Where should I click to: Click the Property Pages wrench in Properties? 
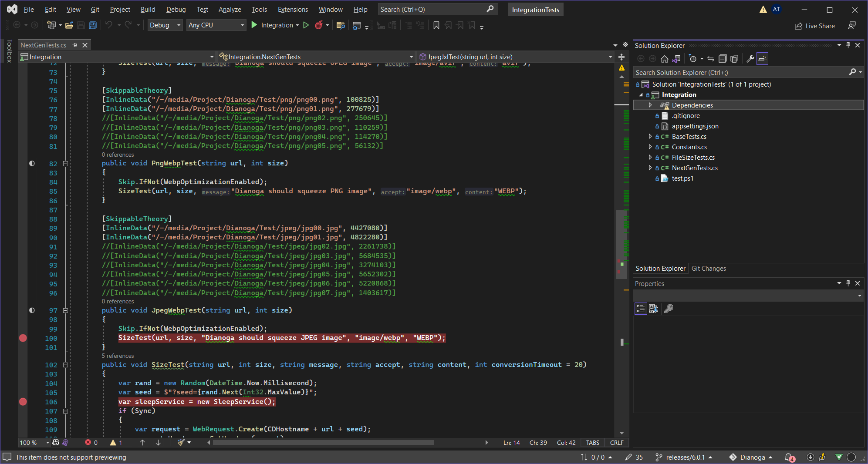[x=669, y=309]
